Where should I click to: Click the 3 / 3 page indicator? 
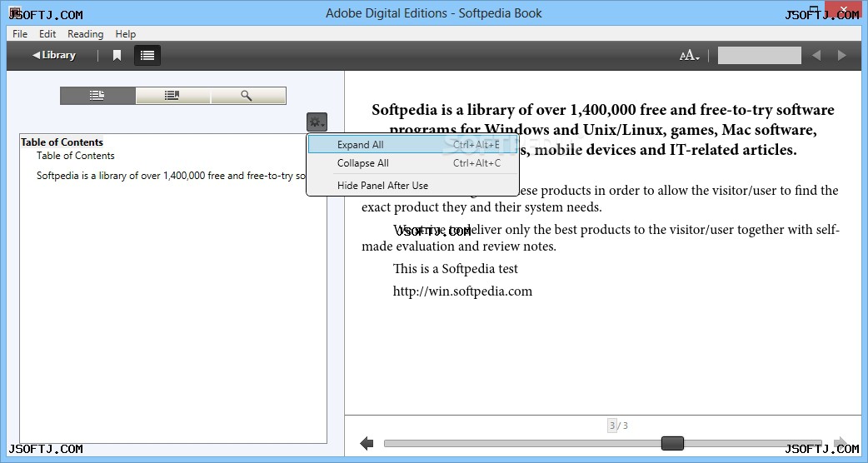tap(618, 426)
